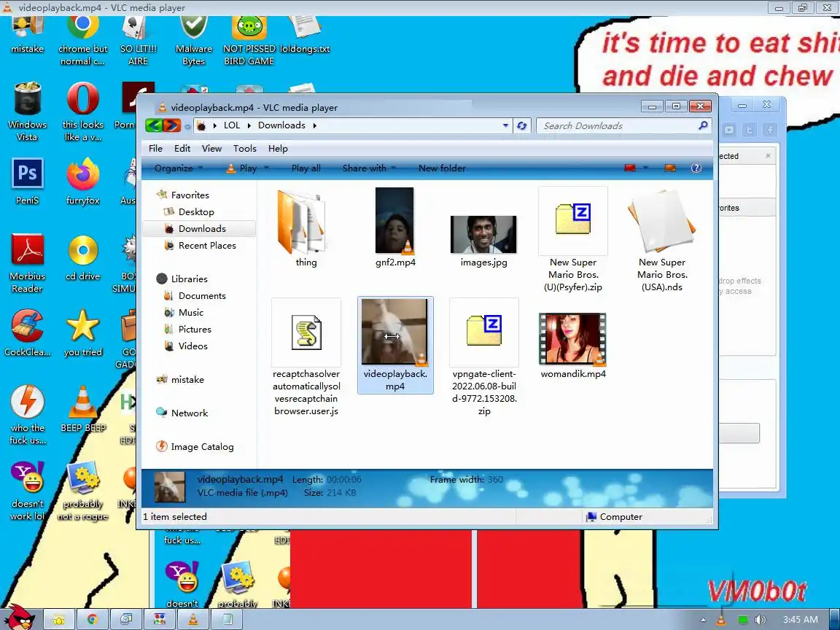This screenshot has width=840, height=630.
Task: Toggle the preview pane icon
Action: (669, 168)
